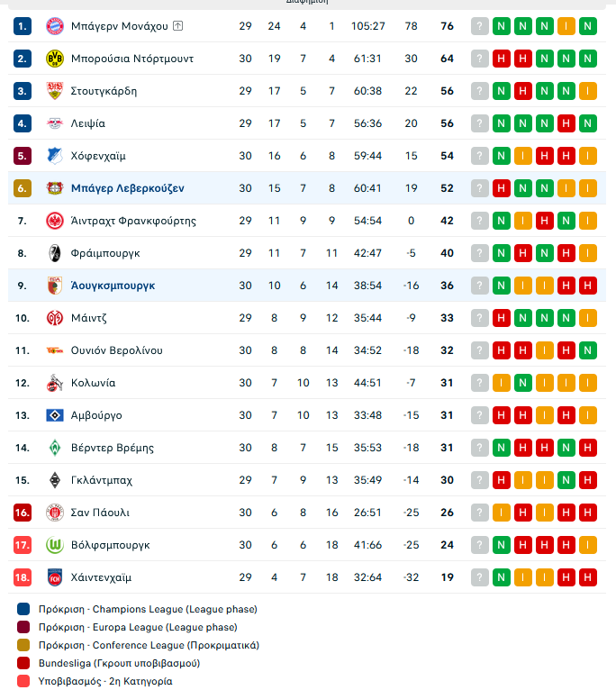Image resolution: width=616 pixels, height=690 pixels.
Task: Click the blue Champions League legend swatch
Action: point(23,609)
